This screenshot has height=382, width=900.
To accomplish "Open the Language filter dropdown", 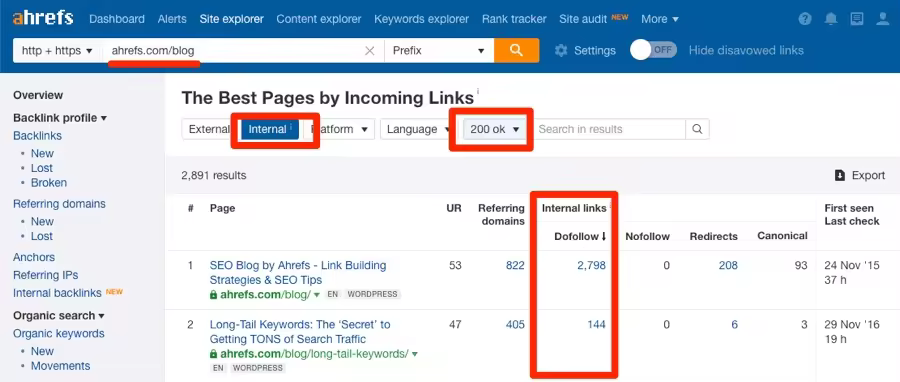I will pos(418,129).
